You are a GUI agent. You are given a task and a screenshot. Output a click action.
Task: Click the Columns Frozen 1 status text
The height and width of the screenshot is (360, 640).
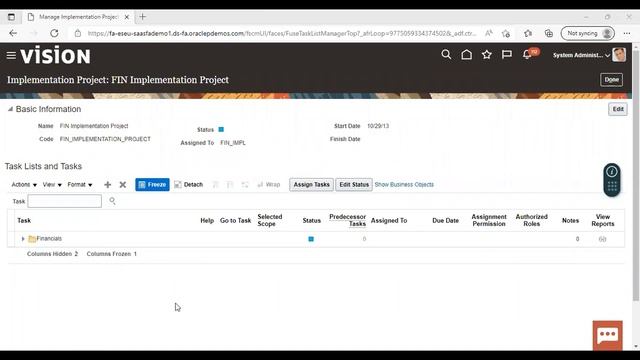[x=111, y=254]
